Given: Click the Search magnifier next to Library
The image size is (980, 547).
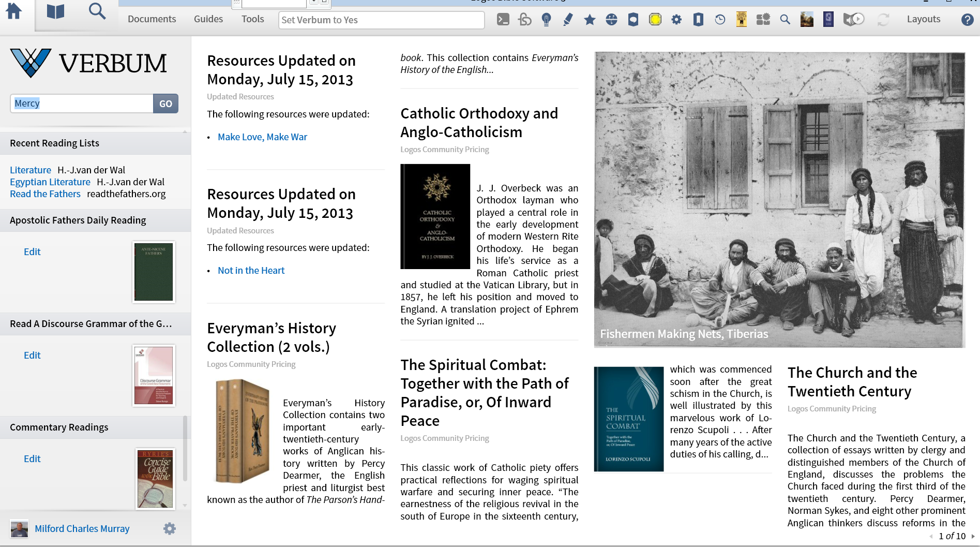Looking at the screenshot, I should 97,11.
